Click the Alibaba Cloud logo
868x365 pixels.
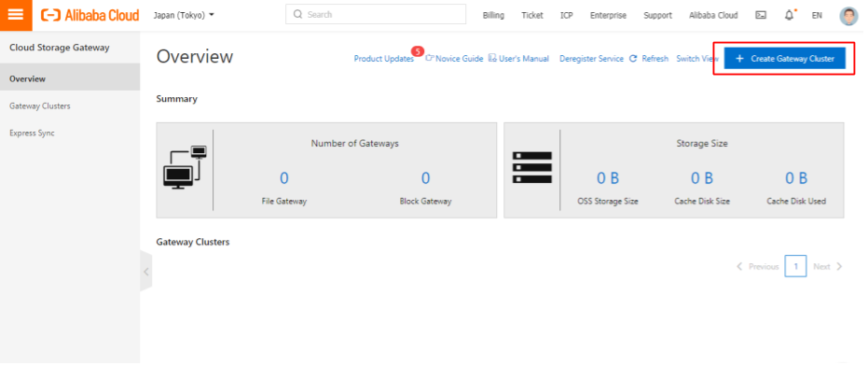90,16
